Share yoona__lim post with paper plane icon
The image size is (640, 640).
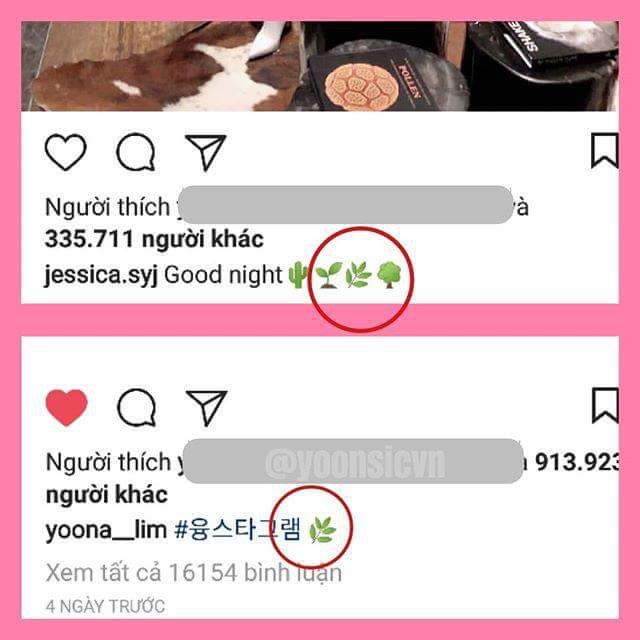[207, 408]
